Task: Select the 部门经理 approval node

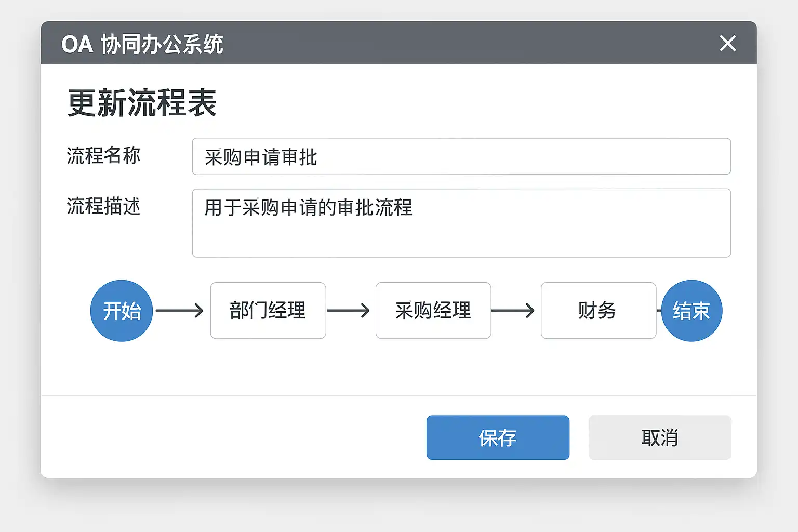Action: [x=268, y=311]
